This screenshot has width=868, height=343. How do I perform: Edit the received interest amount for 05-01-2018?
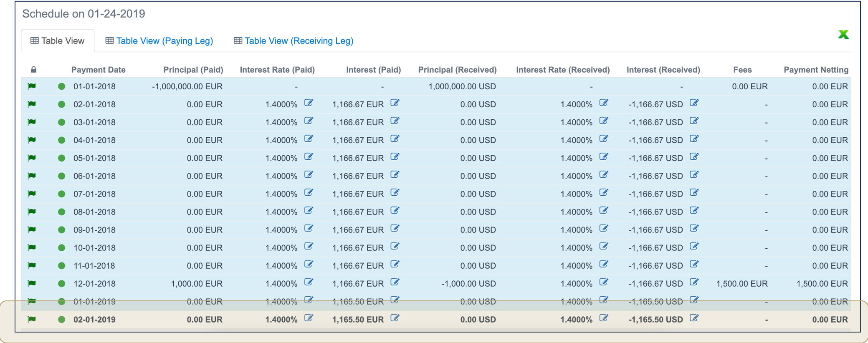[694, 157]
